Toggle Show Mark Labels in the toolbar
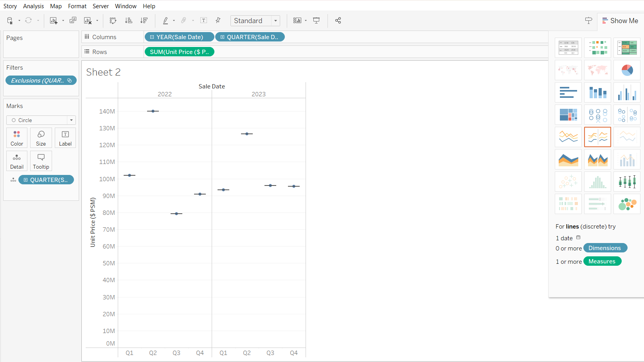Image resolution: width=644 pixels, height=362 pixels. (203, 21)
